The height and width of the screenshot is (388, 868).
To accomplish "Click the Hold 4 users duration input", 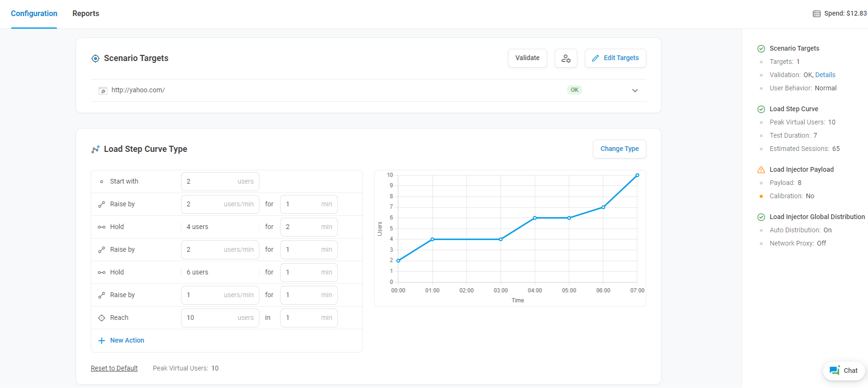I will click(x=309, y=227).
